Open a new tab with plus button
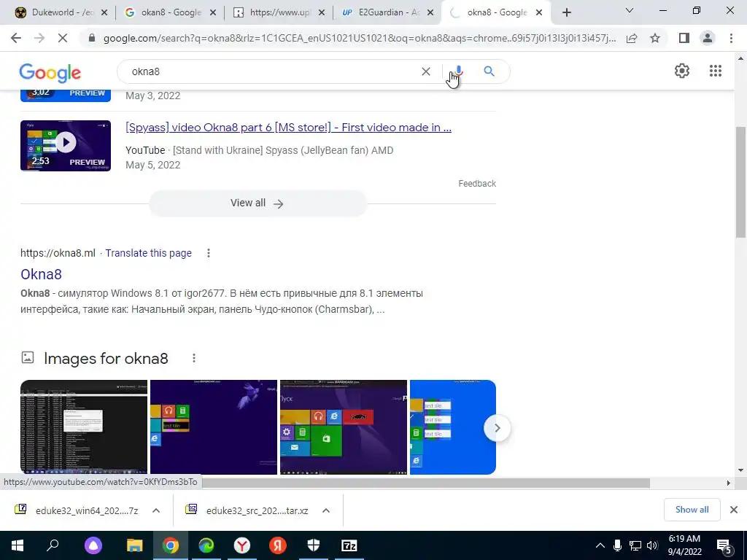 point(566,13)
